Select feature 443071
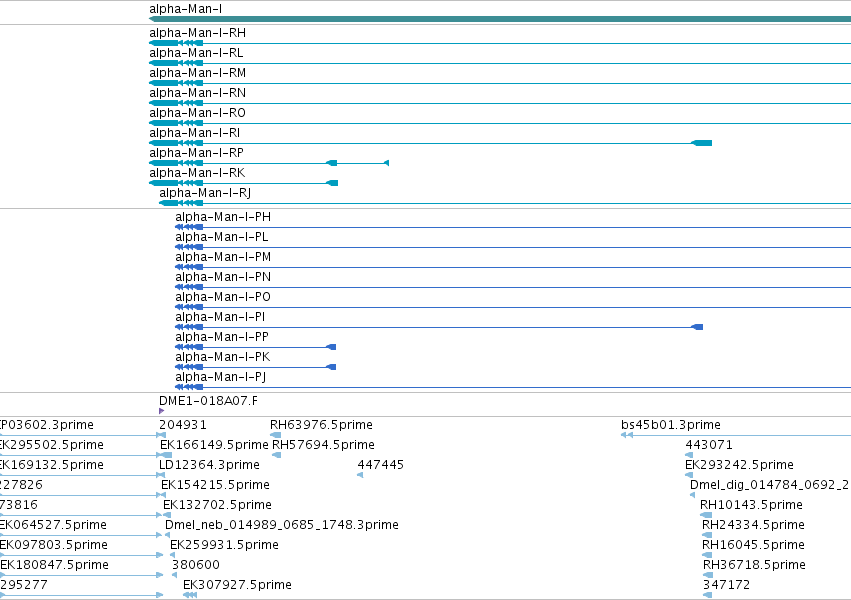 (x=709, y=445)
